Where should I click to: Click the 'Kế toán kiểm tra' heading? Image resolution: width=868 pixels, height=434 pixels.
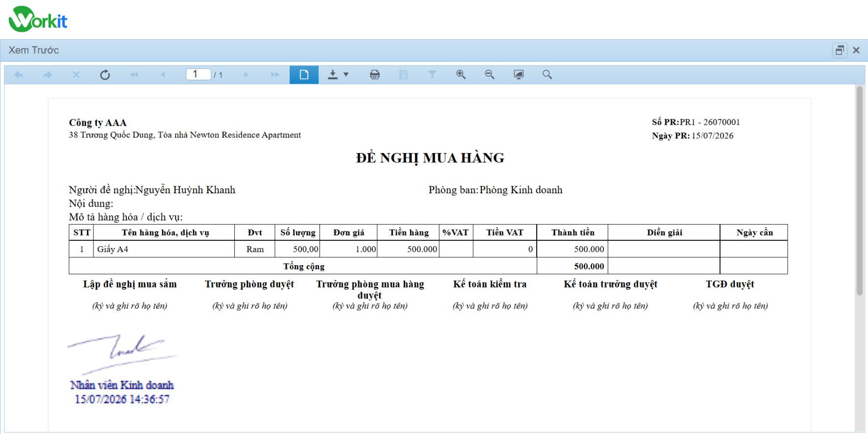(x=490, y=284)
